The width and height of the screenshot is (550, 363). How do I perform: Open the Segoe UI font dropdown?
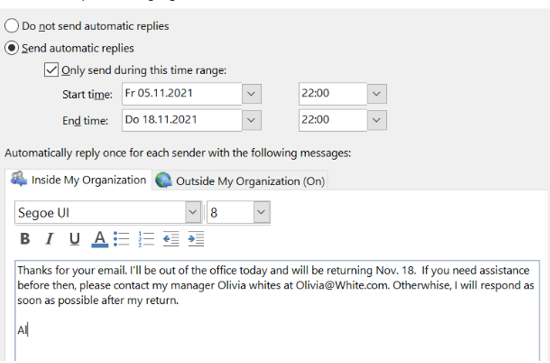[193, 212]
